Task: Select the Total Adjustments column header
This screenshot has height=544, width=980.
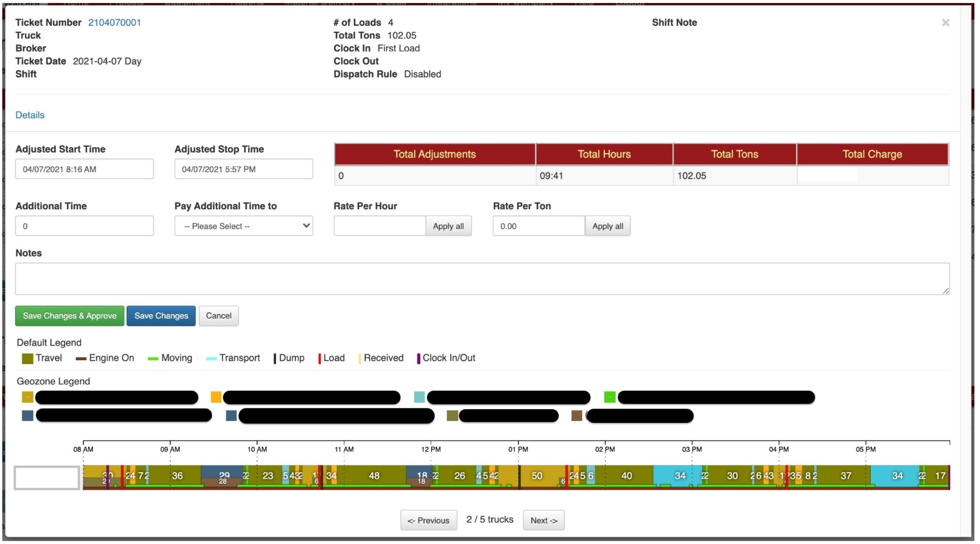Action: click(435, 154)
